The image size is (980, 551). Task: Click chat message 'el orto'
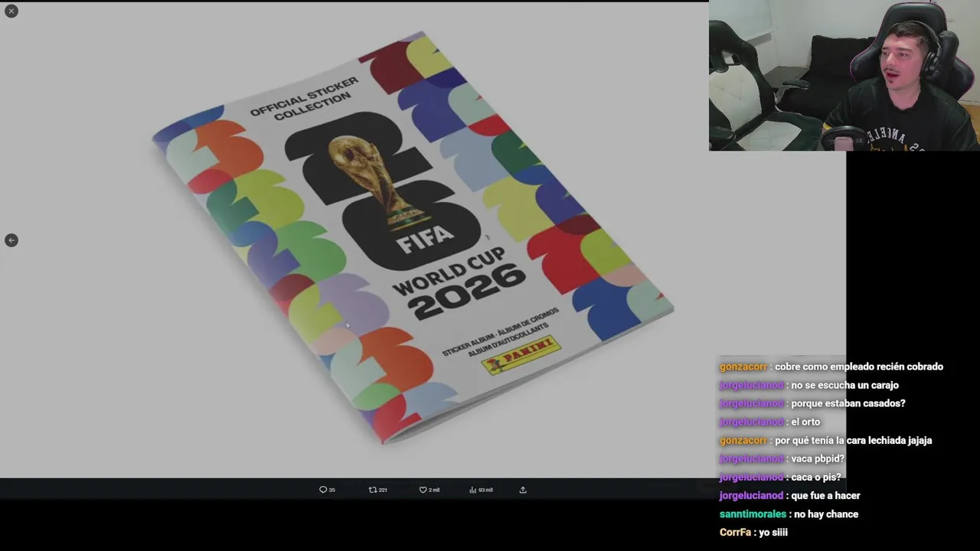pyautogui.click(x=805, y=422)
